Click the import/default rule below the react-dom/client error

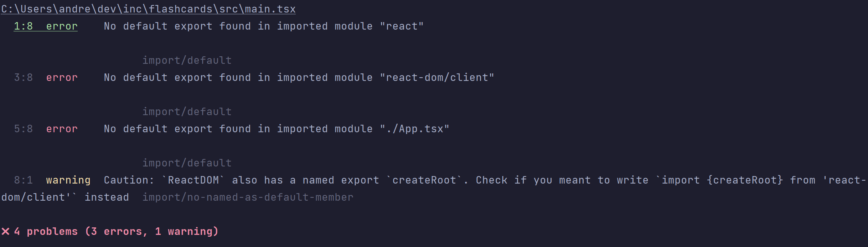point(187,112)
